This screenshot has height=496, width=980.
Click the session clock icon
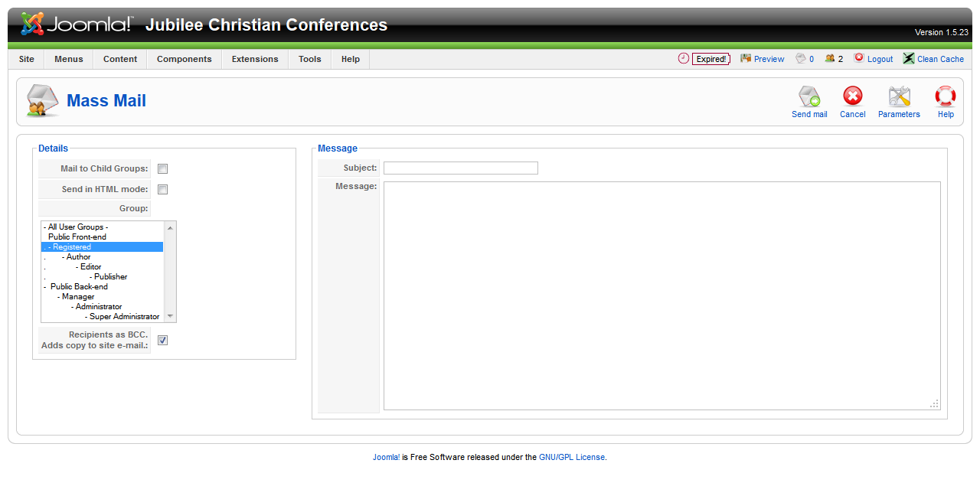point(684,58)
